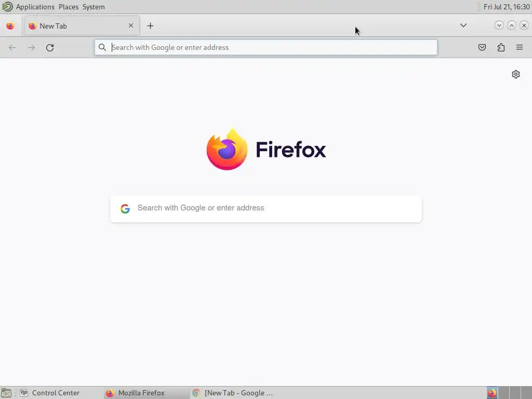Click the clock showing Fri Jul 21
532x399 pixels.
pos(507,7)
